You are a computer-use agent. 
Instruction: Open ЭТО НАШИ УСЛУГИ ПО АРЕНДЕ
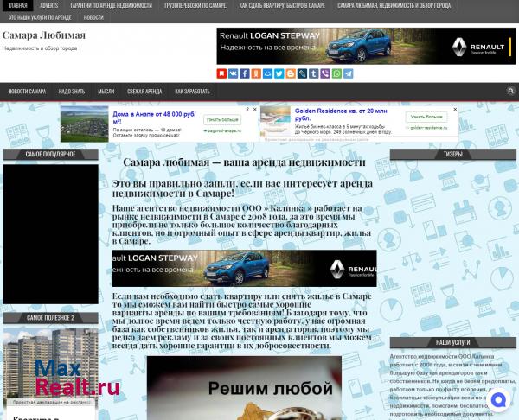(x=40, y=17)
